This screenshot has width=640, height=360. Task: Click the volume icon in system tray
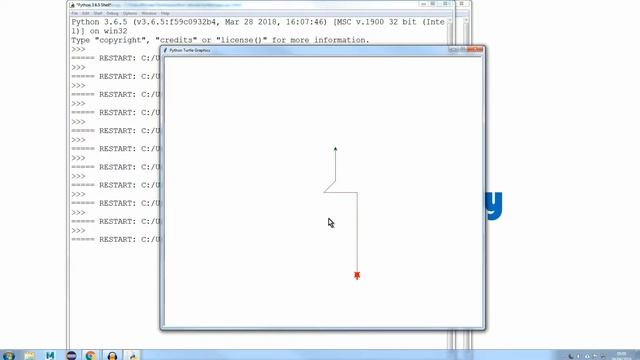point(578,356)
